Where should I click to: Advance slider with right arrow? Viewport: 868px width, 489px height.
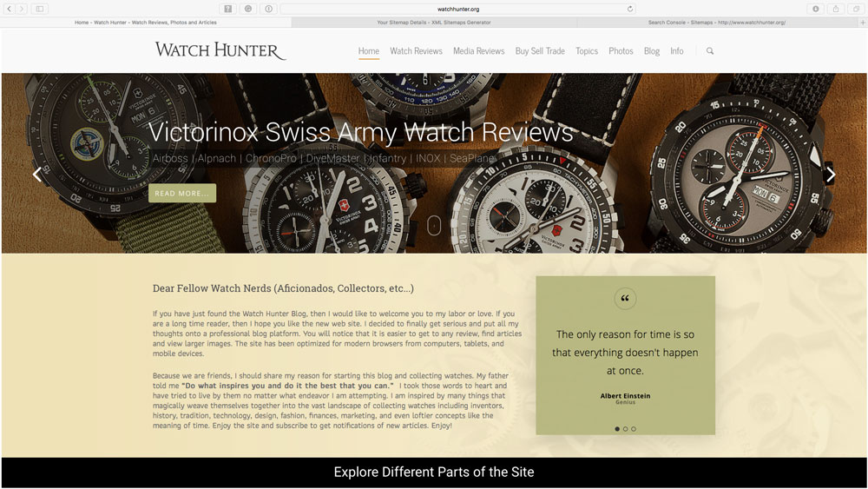(831, 175)
